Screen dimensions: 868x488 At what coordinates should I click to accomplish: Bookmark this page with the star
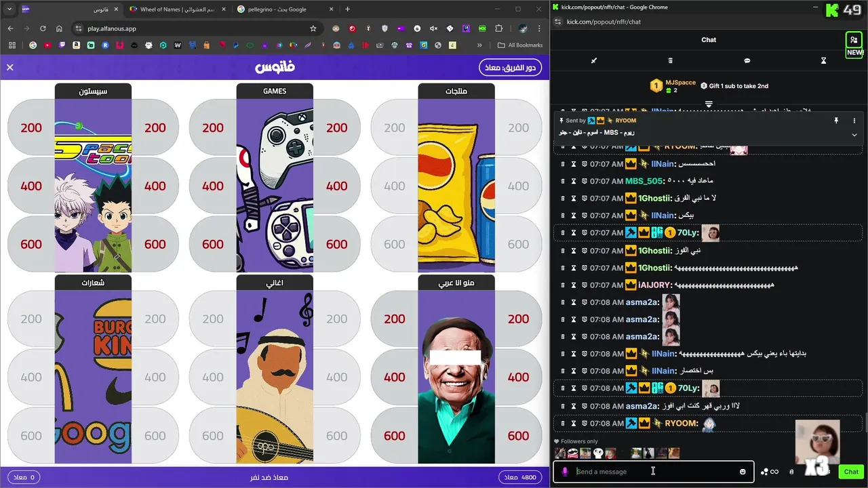313,28
